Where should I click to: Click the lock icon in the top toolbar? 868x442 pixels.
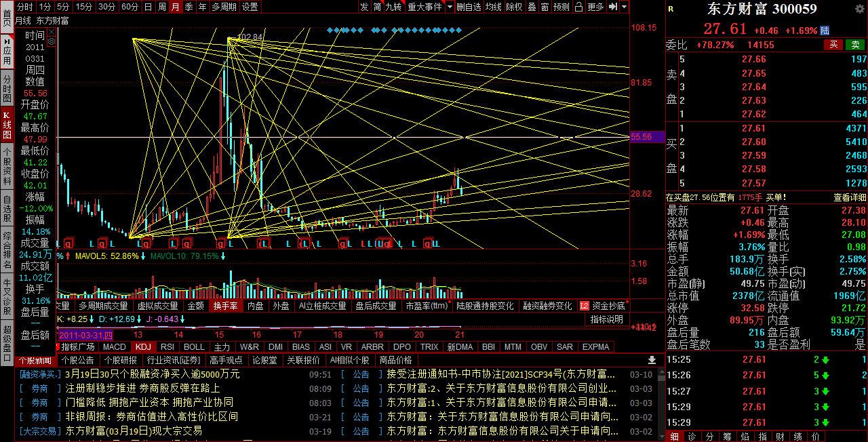coord(578,7)
